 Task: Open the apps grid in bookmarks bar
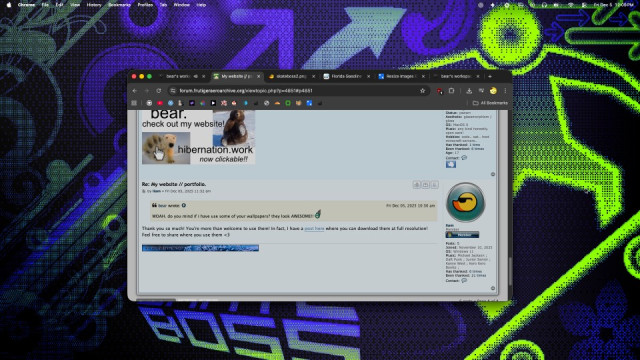pyautogui.click(x=134, y=103)
